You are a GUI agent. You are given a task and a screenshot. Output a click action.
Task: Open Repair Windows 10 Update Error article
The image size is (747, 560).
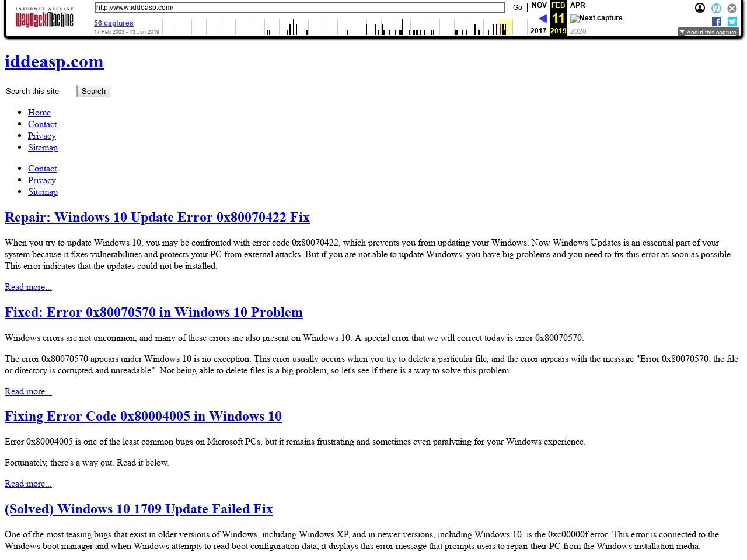pos(157,217)
